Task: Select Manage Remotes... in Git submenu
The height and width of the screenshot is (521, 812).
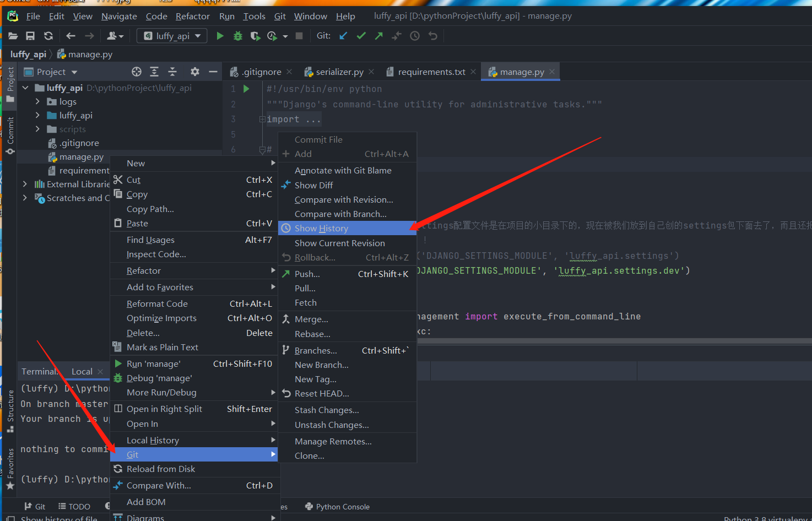Action: 347,441
